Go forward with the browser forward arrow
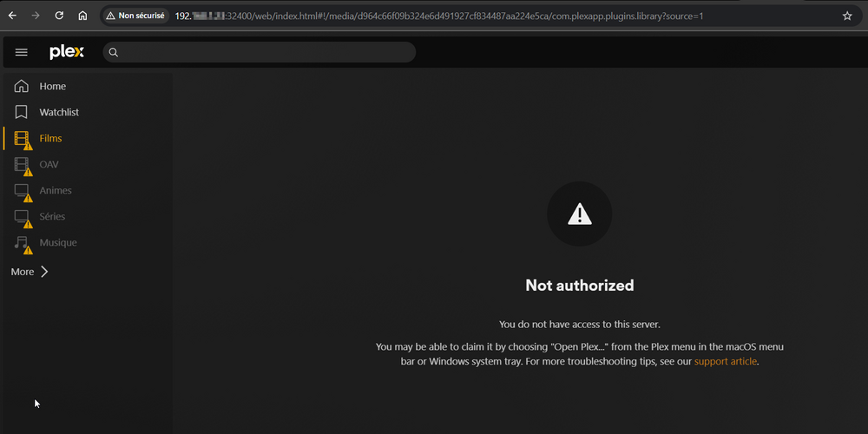The height and width of the screenshot is (434, 868). [36, 16]
